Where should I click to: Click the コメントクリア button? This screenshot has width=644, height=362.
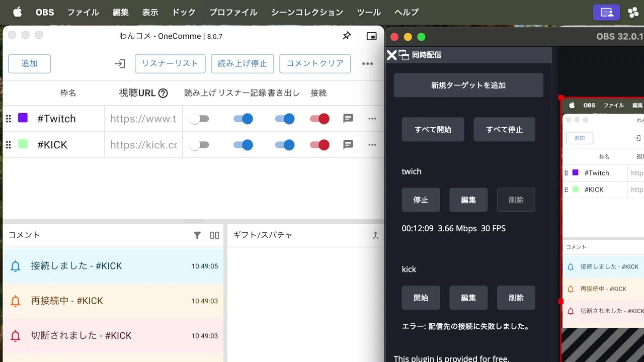tap(315, 64)
